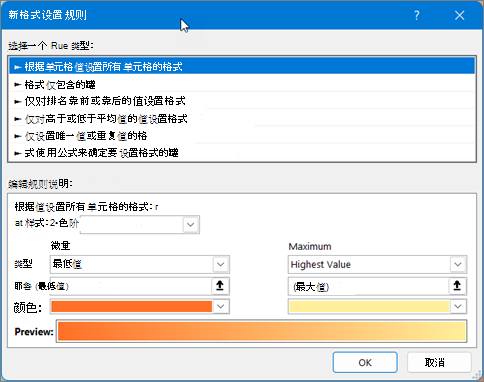Click the Maximum column label

click(310, 247)
